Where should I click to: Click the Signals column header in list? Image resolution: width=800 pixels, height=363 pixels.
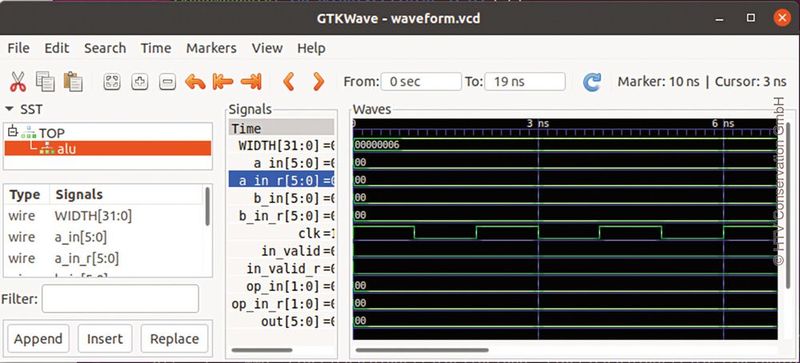coord(127,195)
